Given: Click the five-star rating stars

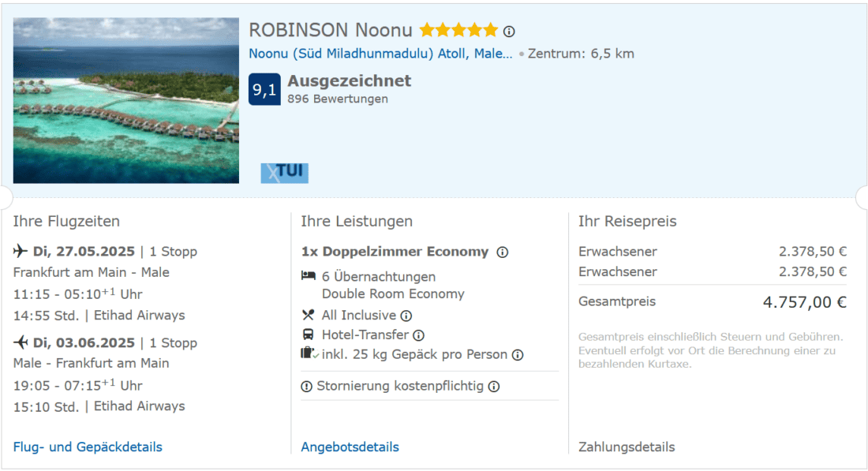Looking at the screenshot, I should coord(458,31).
